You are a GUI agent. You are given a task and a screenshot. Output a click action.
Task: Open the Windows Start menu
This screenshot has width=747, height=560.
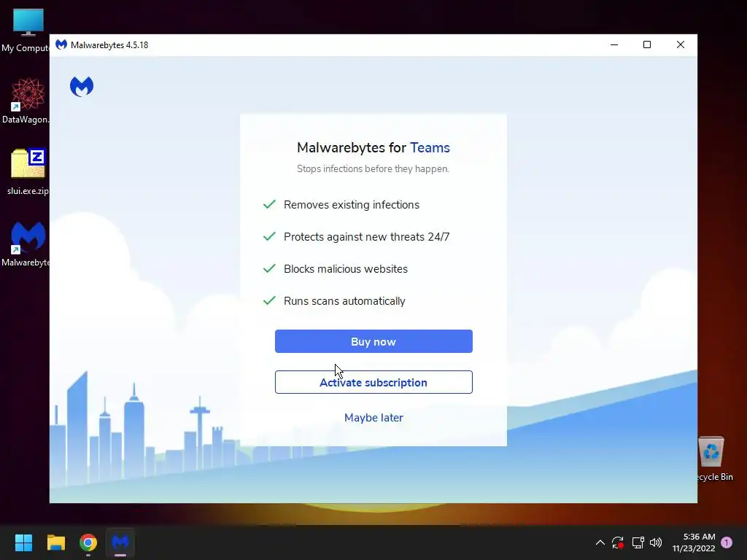[x=23, y=542]
